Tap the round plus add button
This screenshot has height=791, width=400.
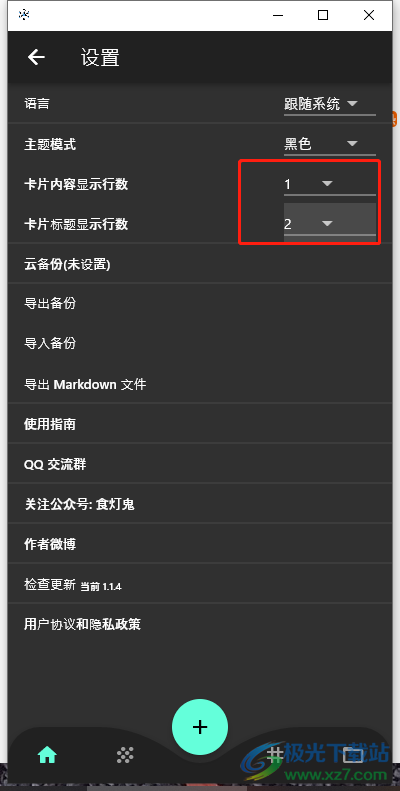coord(200,727)
